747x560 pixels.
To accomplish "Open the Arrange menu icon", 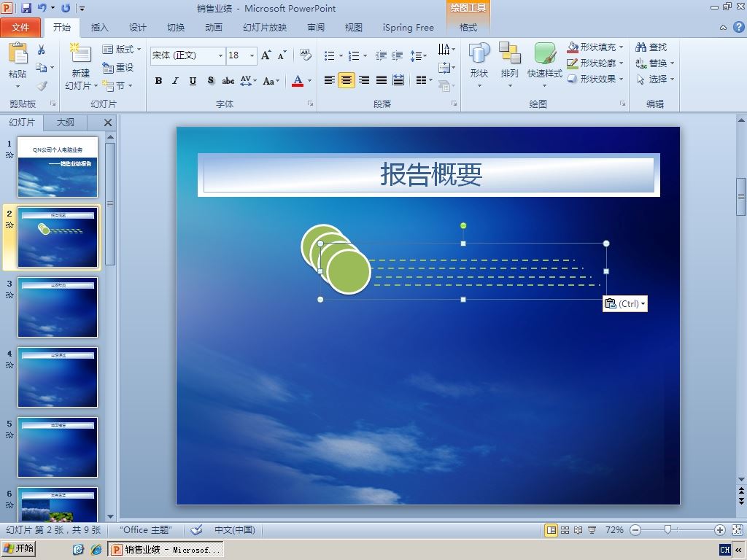I will coord(509,64).
